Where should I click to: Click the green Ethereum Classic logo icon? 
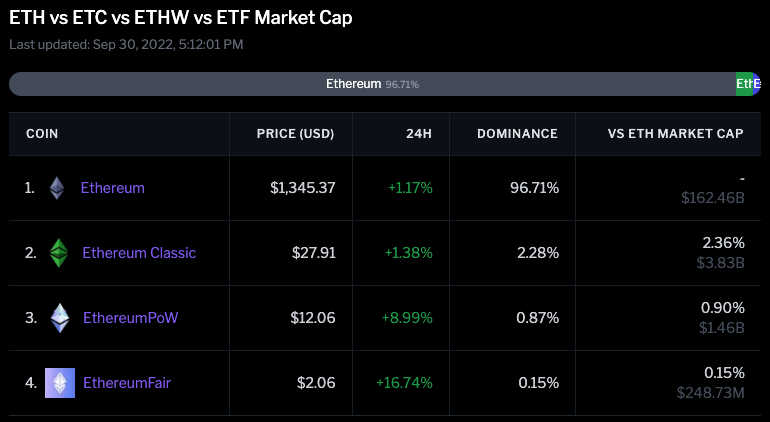click(59, 252)
